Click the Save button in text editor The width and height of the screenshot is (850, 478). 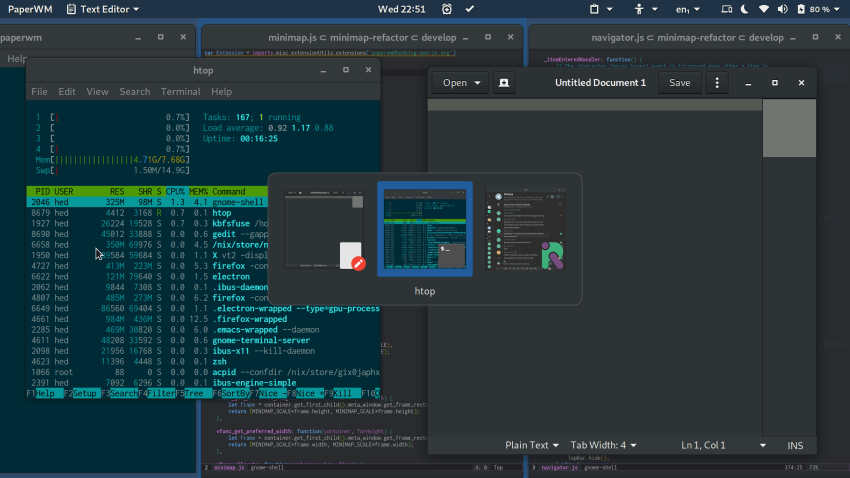tap(679, 83)
